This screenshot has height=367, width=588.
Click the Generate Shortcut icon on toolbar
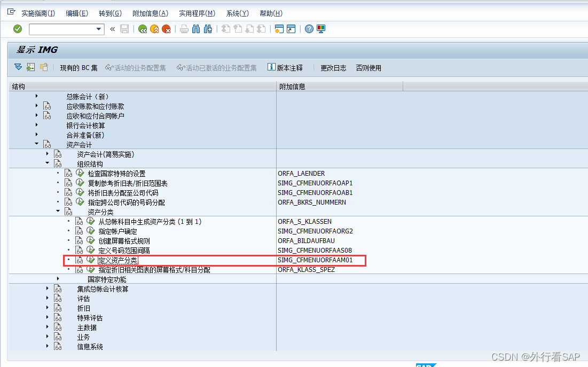click(x=290, y=29)
